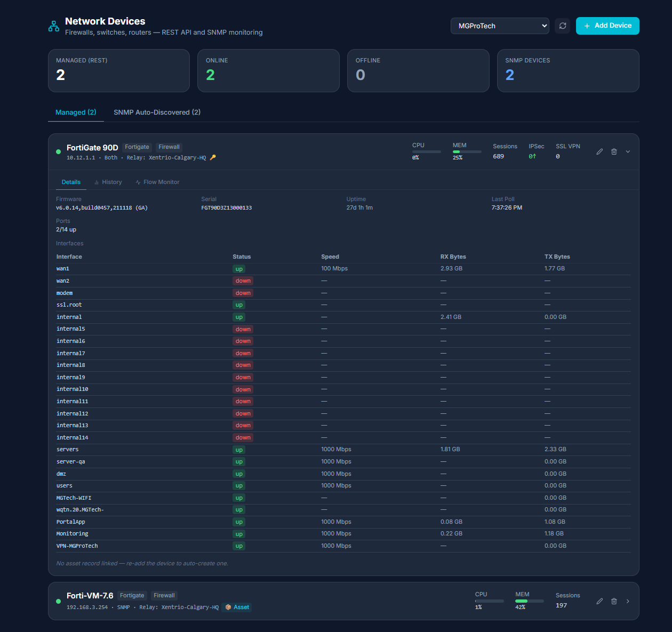Viewport: 672px width, 632px height.
Task: Click the Forti-VM-7.6 MEM usage bar
Action: [x=530, y=601]
